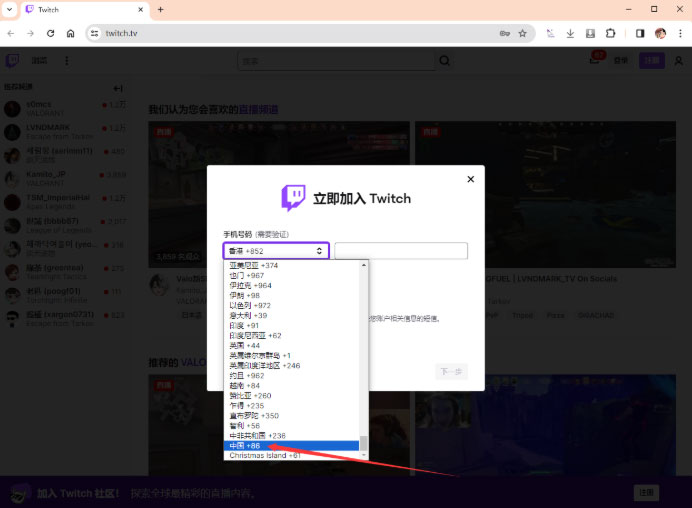Select 中非共和国 +236 option

click(x=291, y=436)
